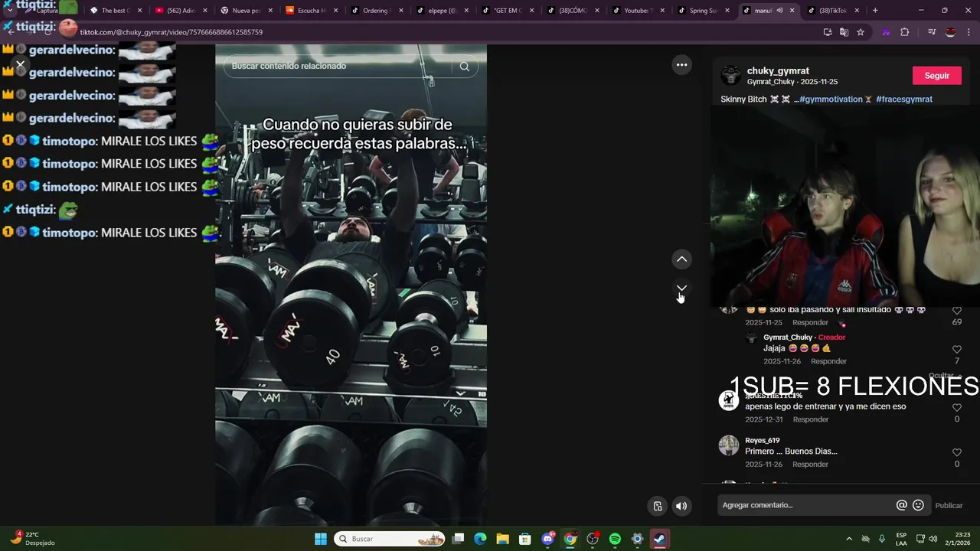The image size is (980, 551).
Task: Go to the previous video with the up arrow
Action: point(681,259)
